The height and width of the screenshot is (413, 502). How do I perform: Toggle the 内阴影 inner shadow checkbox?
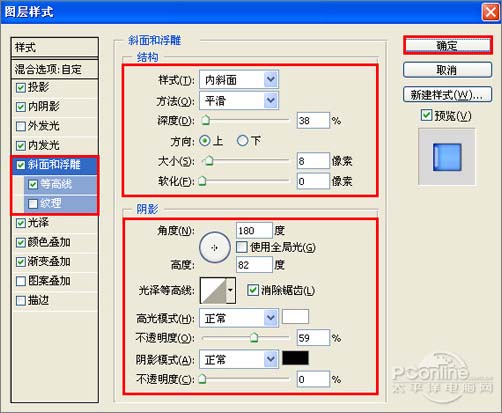21,107
